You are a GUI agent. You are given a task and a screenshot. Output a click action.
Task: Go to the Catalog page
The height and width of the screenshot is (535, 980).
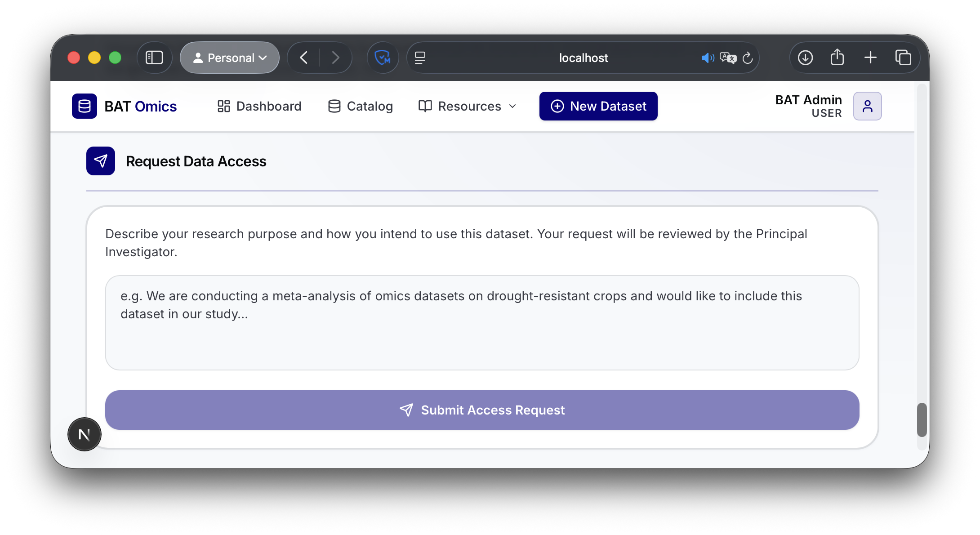coord(361,106)
